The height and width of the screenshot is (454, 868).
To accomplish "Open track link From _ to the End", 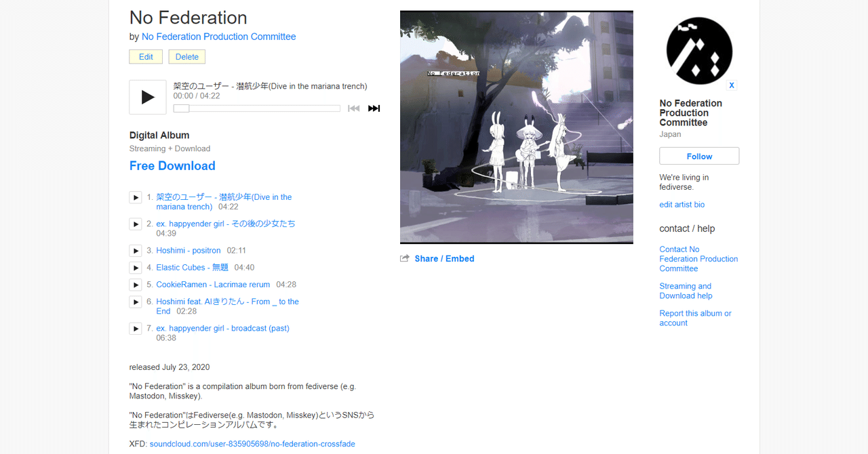I will click(227, 306).
